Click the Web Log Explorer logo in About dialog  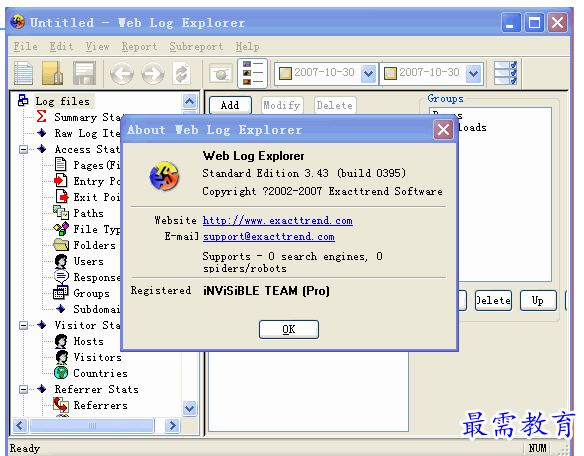164,176
